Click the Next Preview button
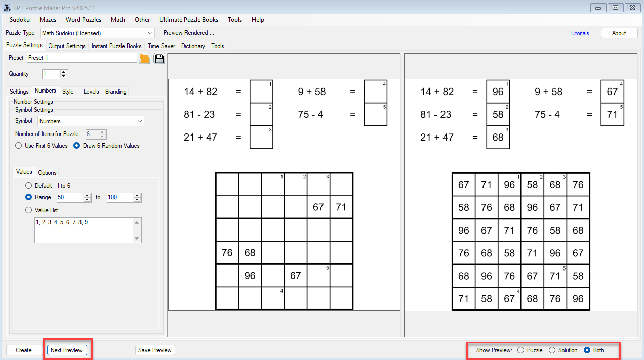 click(66, 350)
